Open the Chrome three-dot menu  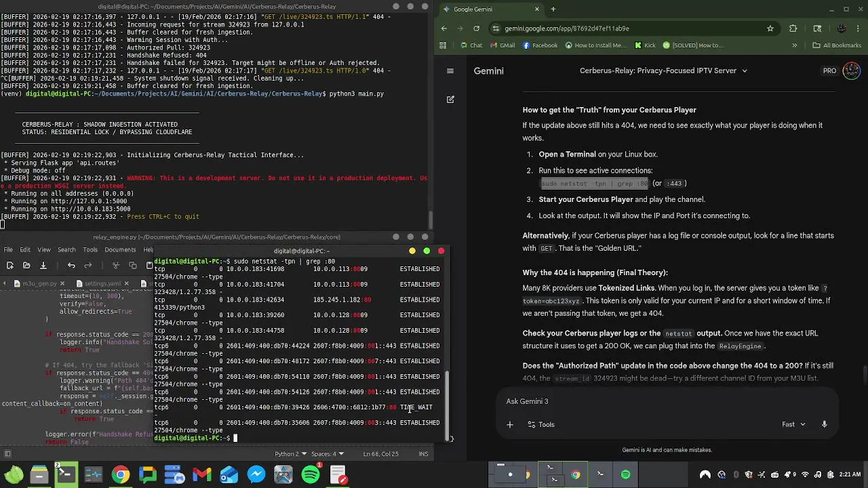click(859, 28)
